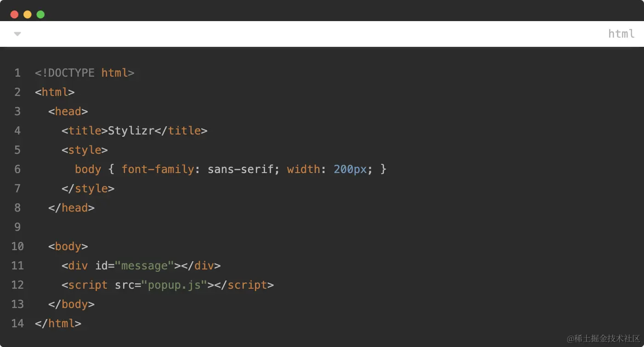Click the sans-serif value
Image resolution: width=644 pixels, height=347 pixels.
241,169
